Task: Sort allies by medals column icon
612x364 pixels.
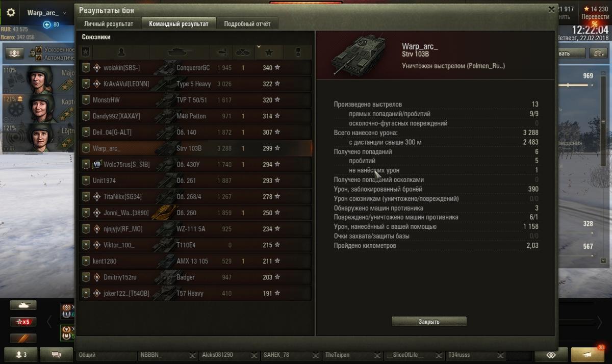Action: (298, 52)
